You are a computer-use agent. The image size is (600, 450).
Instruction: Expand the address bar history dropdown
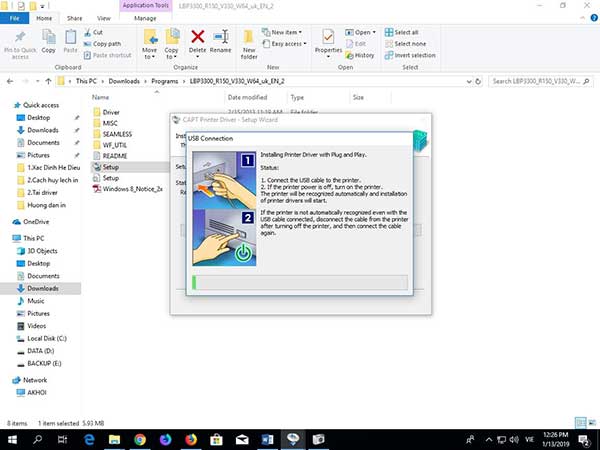469,82
